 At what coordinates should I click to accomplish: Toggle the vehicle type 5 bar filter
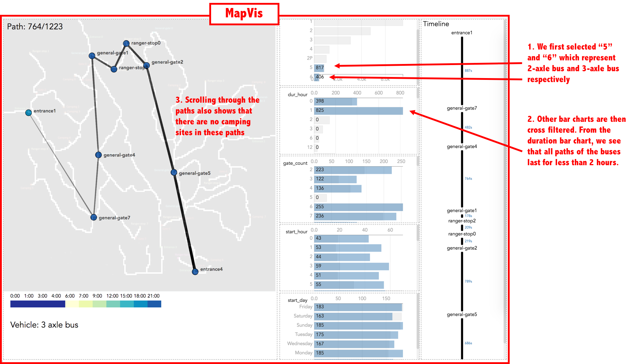click(319, 68)
